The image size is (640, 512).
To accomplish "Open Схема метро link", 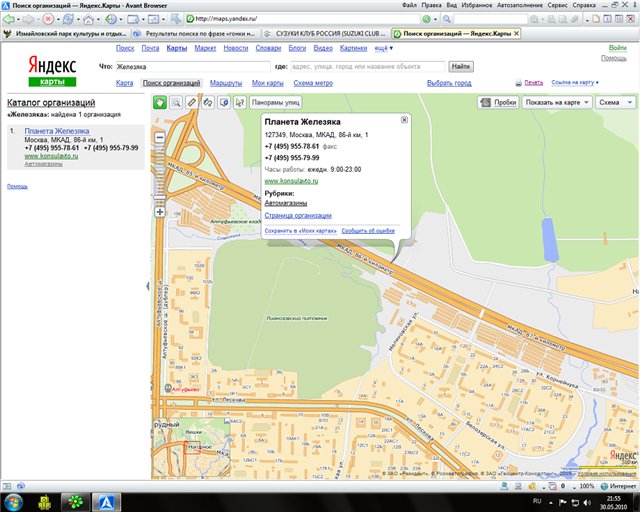I will (x=313, y=83).
